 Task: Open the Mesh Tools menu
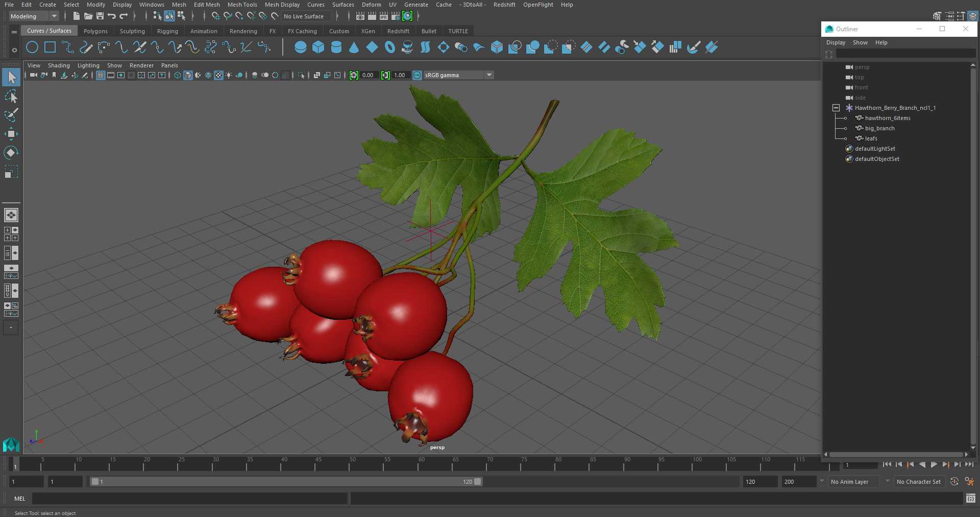click(x=242, y=5)
